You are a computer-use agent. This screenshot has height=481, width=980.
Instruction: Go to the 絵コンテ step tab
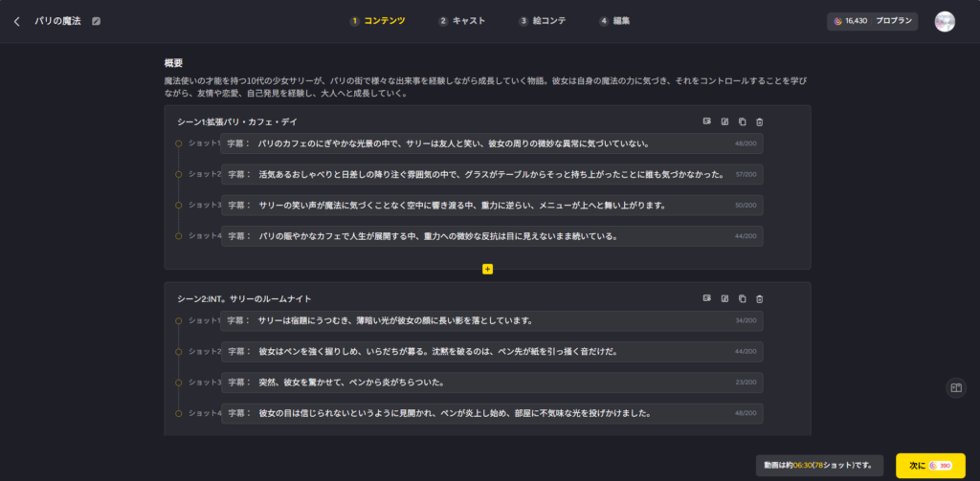point(542,21)
